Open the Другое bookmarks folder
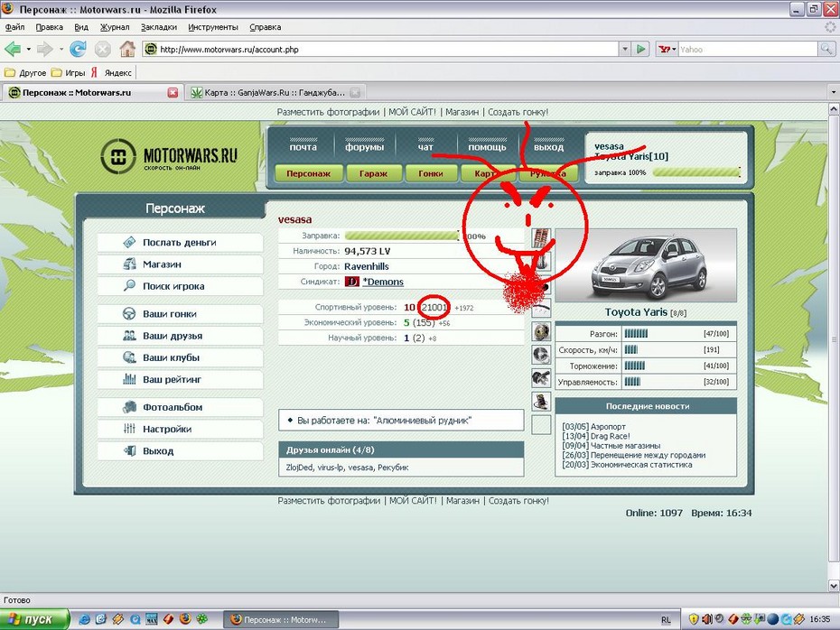This screenshot has width=840, height=630. click(25, 73)
